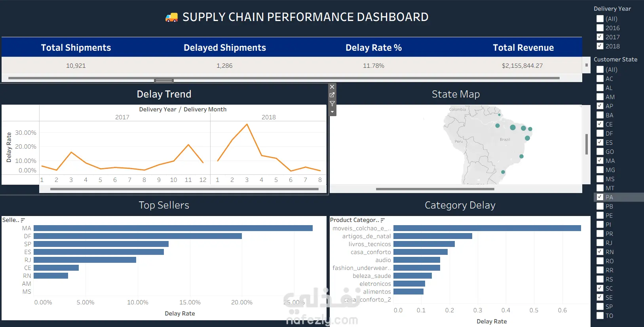
Task: Click the delivery truck icon in the title
Action: (171, 17)
